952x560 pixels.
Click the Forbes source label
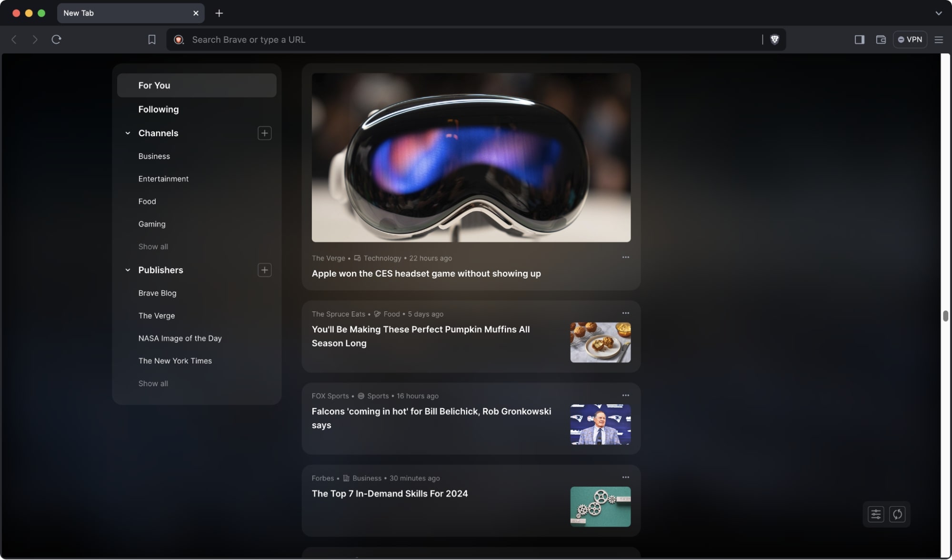click(322, 478)
